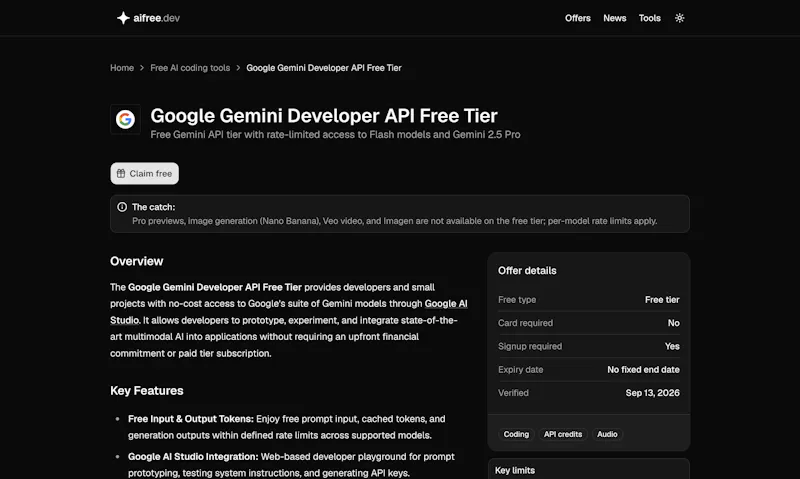Click the Google AI Studio Integration feature text
The width and height of the screenshot is (800, 479).
click(x=193, y=457)
